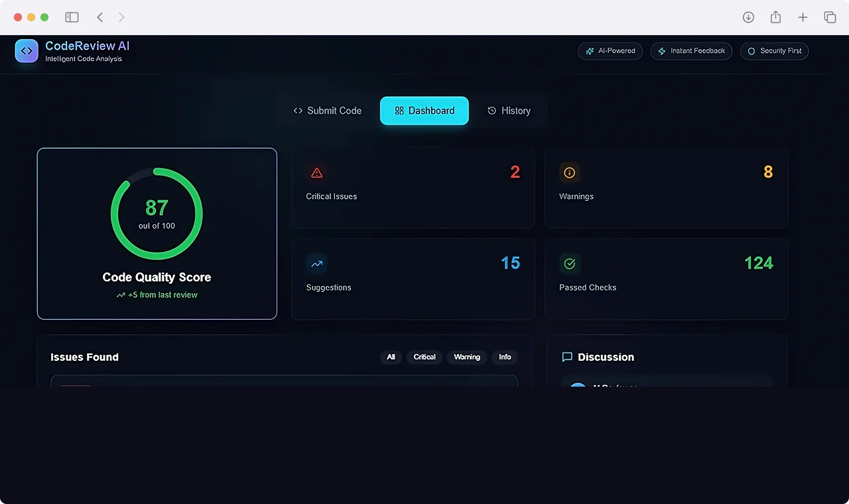Click the Suggestions count 15
The width and height of the screenshot is (849, 504).
[511, 263]
